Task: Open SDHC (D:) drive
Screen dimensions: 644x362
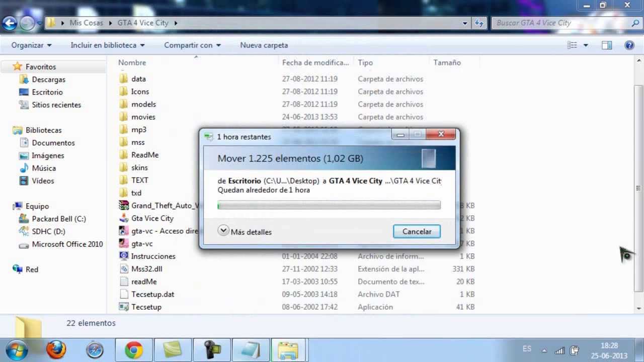Action: (48, 231)
